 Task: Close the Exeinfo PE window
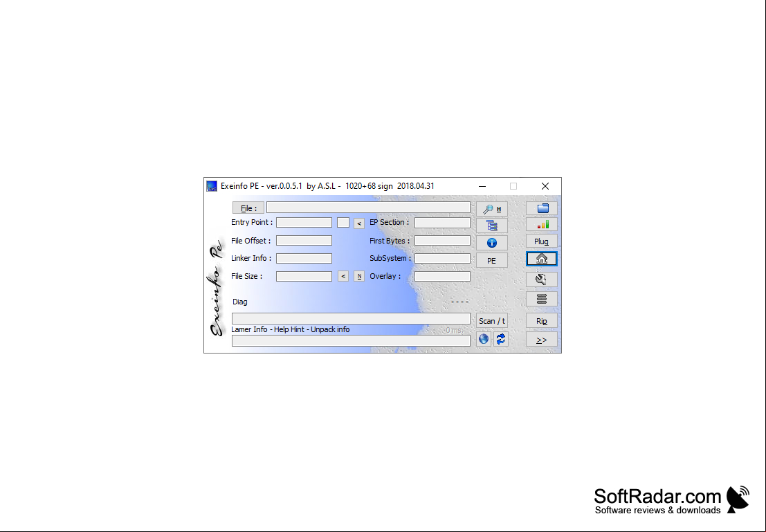coord(545,186)
